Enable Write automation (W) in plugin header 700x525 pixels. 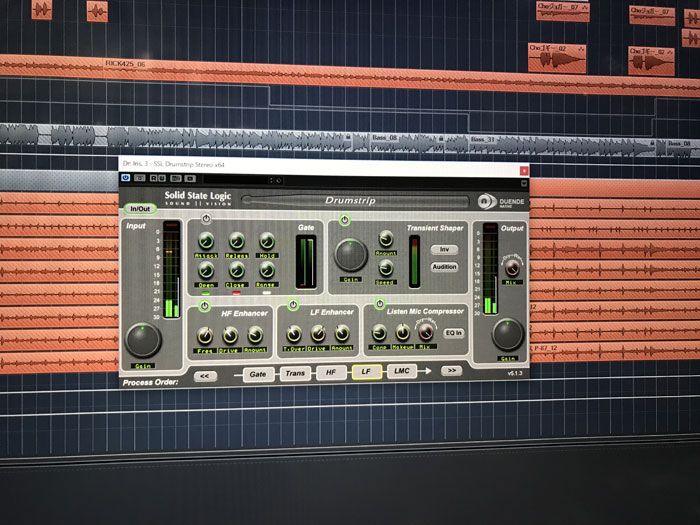pyautogui.click(x=162, y=178)
